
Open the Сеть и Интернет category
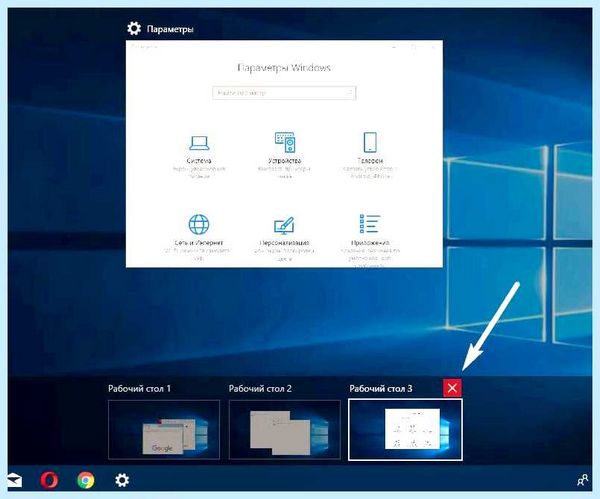point(199,237)
